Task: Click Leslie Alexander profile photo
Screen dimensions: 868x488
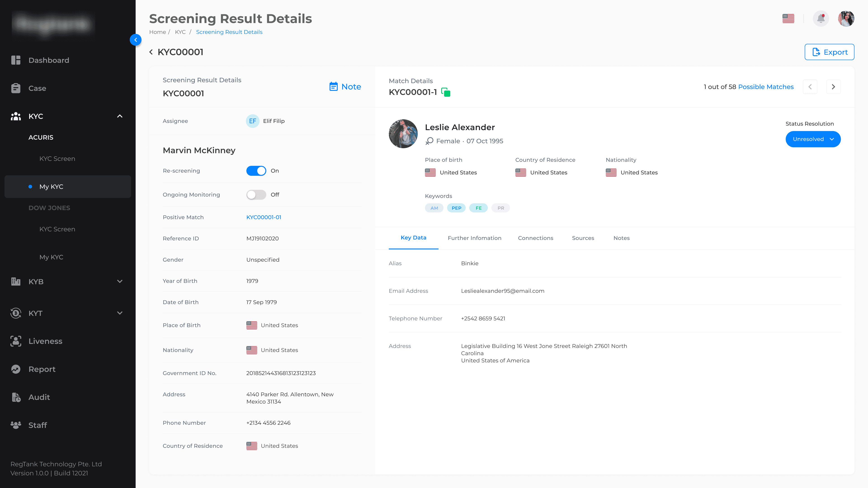Action: 403,134
